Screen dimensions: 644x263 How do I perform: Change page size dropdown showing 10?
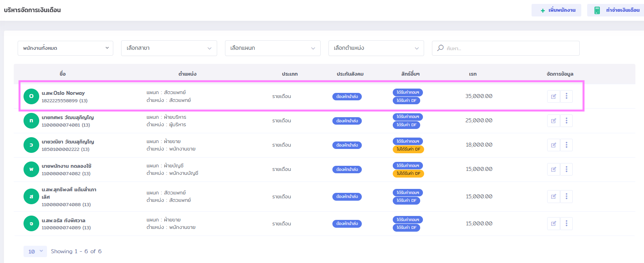(35, 251)
